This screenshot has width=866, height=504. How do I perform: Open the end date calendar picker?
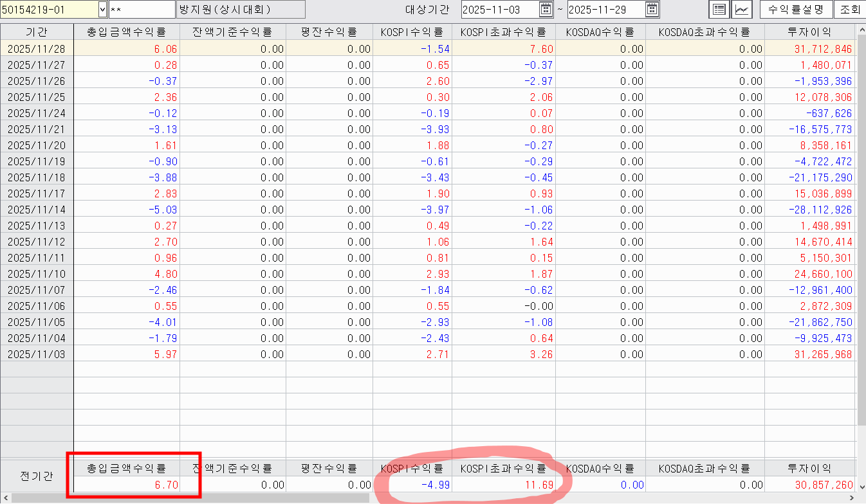tap(652, 10)
